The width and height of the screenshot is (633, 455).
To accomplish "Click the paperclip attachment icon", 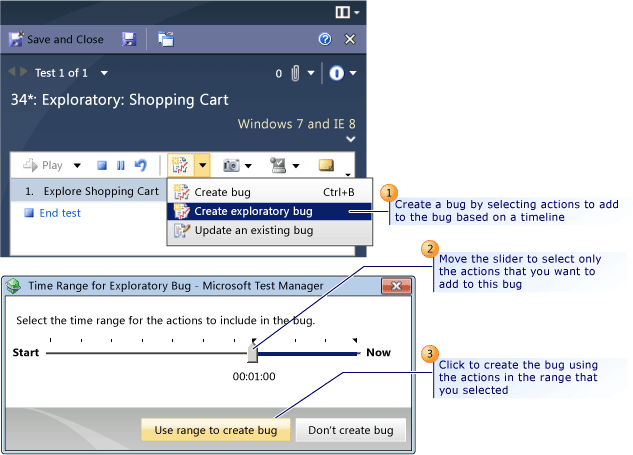I will [x=296, y=73].
